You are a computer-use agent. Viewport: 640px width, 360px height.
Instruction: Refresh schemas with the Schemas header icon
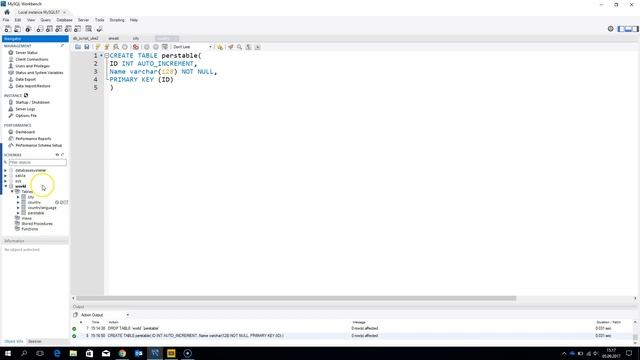(57, 155)
